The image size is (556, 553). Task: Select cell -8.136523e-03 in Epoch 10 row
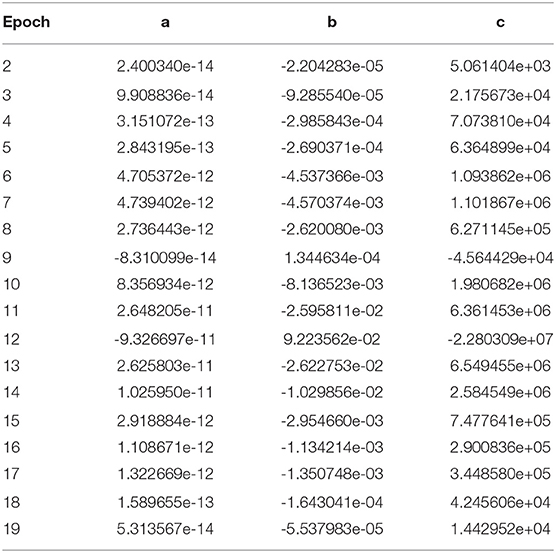coord(332,284)
